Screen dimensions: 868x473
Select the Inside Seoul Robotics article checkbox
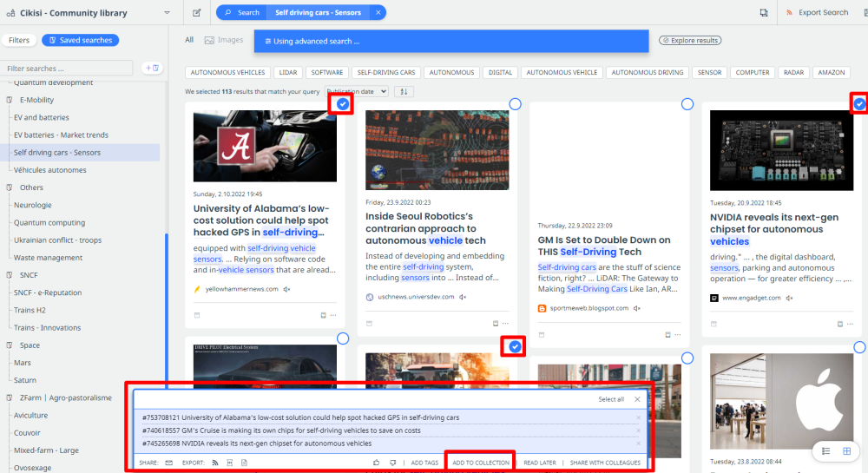(x=515, y=104)
